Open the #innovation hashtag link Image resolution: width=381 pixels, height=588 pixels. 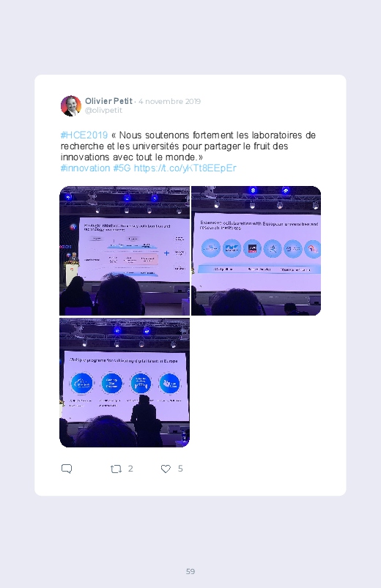pos(85,168)
